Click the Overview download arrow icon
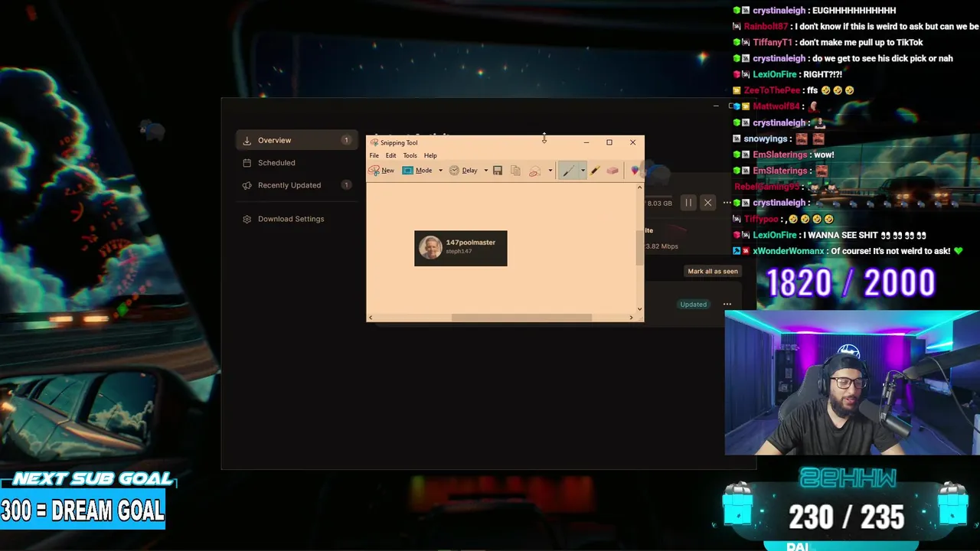 pyautogui.click(x=247, y=140)
